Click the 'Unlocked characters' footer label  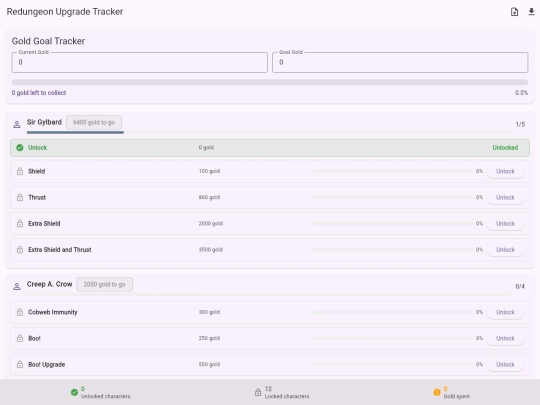(x=105, y=396)
